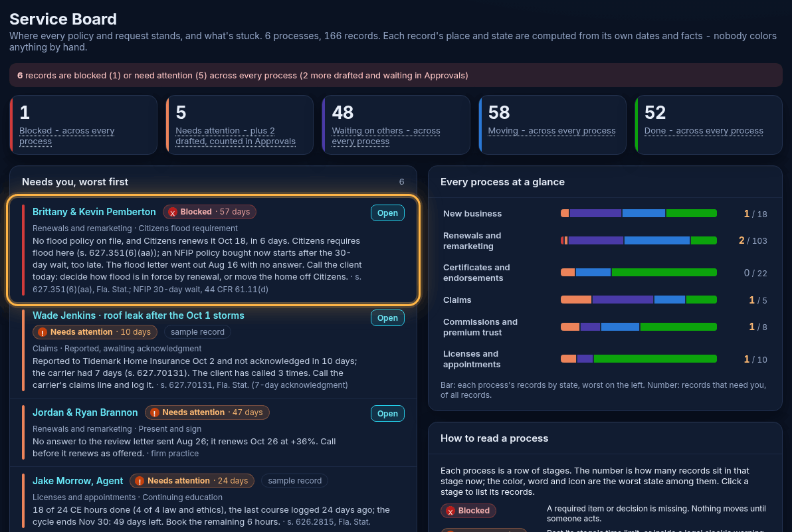Select the Done summary card showing 52

[x=709, y=125]
